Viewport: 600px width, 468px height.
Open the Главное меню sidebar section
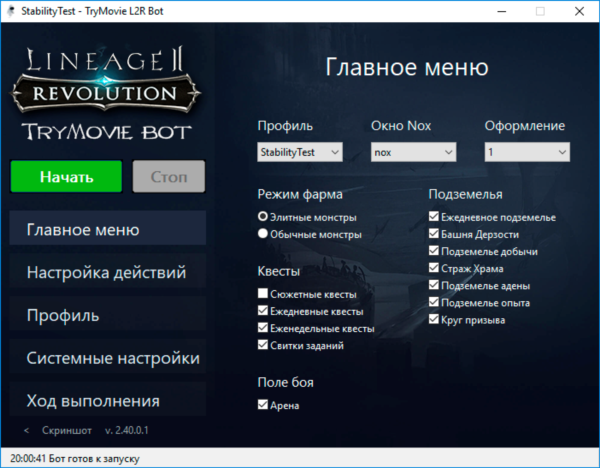(x=108, y=228)
